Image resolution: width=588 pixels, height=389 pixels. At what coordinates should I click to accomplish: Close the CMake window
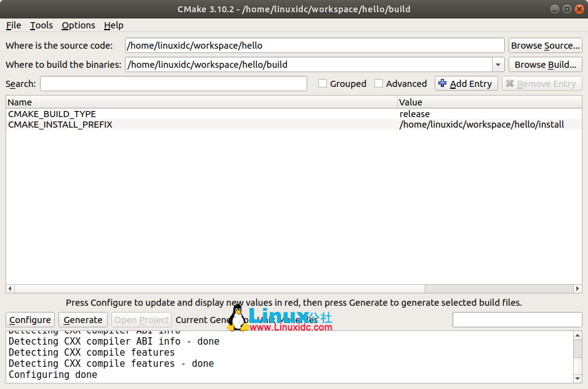coord(579,9)
